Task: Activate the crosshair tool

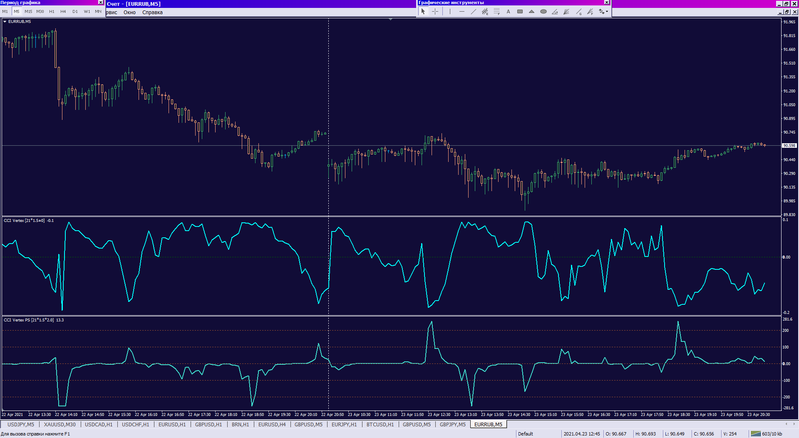Action: [435, 11]
